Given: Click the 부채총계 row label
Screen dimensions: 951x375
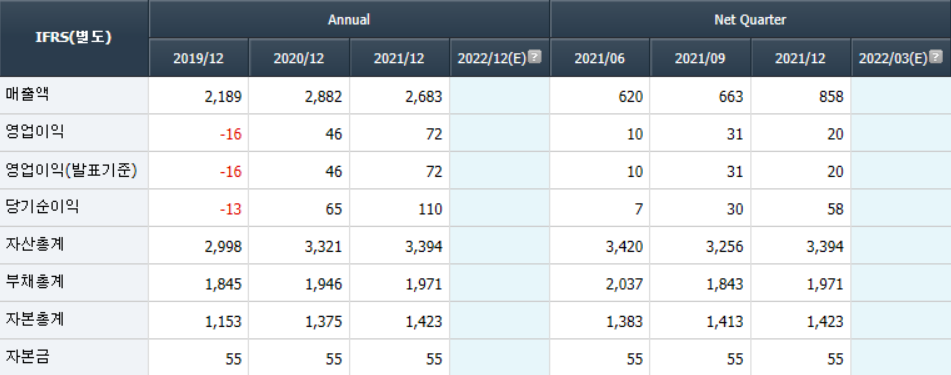Looking at the screenshot, I should pos(35,282).
